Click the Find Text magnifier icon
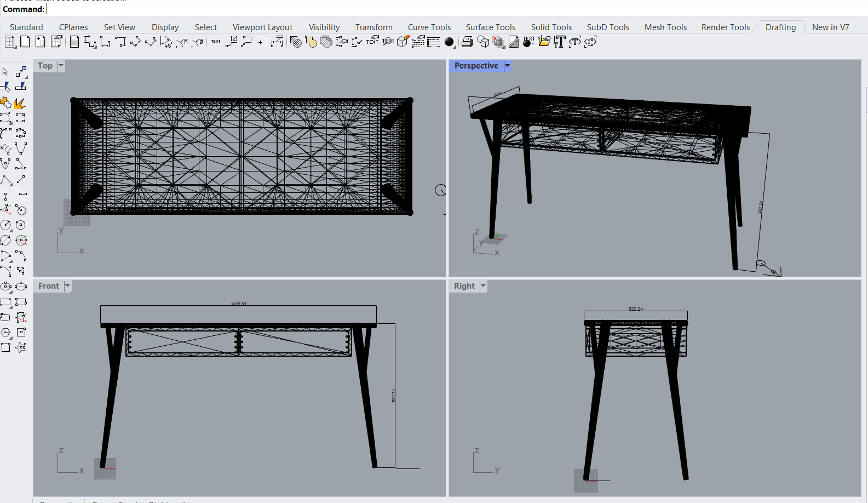Screen dimensions: 868x503 (388, 42)
